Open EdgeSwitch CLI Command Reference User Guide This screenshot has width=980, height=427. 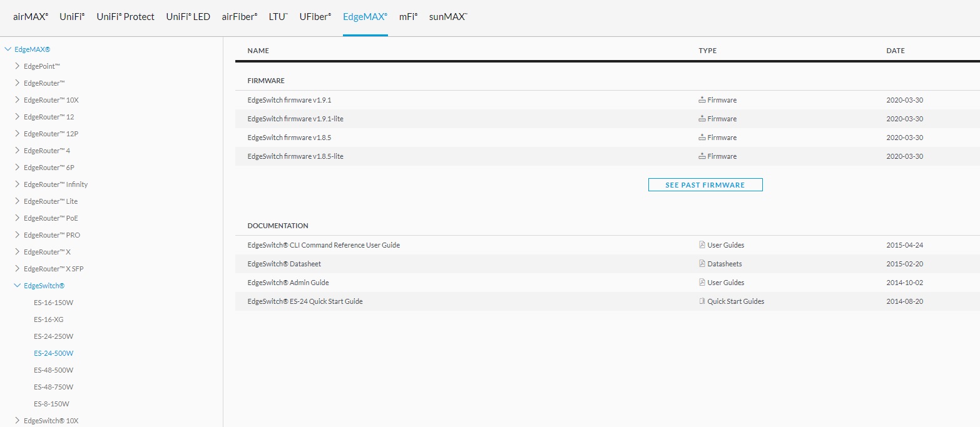point(324,245)
